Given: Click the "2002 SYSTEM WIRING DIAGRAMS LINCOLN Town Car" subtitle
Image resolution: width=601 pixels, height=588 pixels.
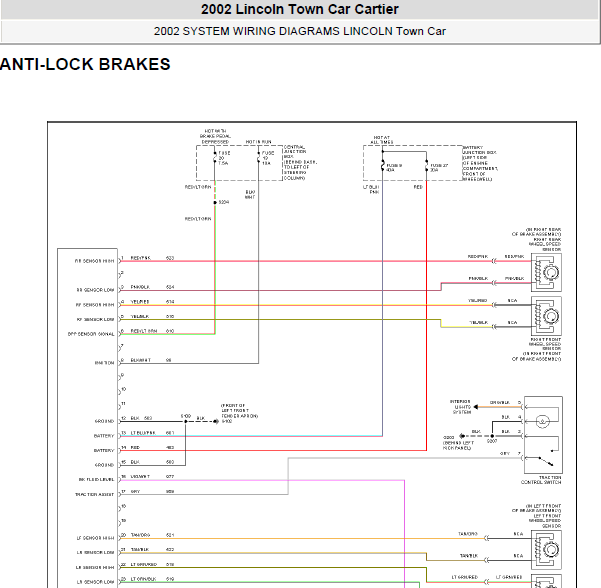Looking at the screenshot, I should (300, 31).
